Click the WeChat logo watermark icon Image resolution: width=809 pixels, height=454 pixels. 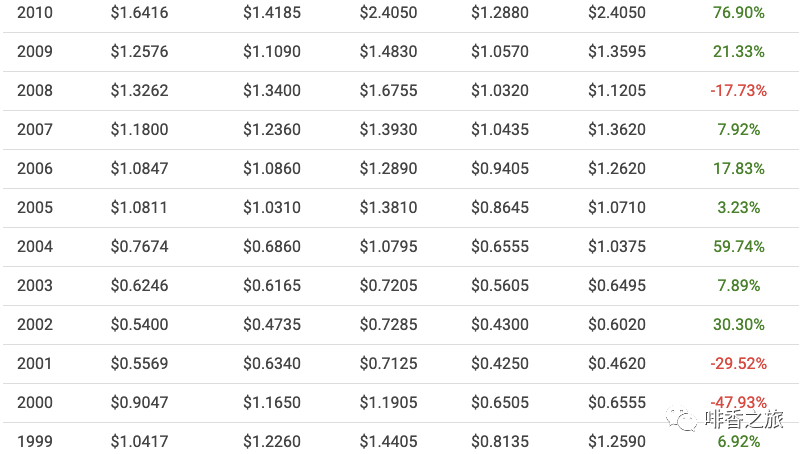point(683,419)
